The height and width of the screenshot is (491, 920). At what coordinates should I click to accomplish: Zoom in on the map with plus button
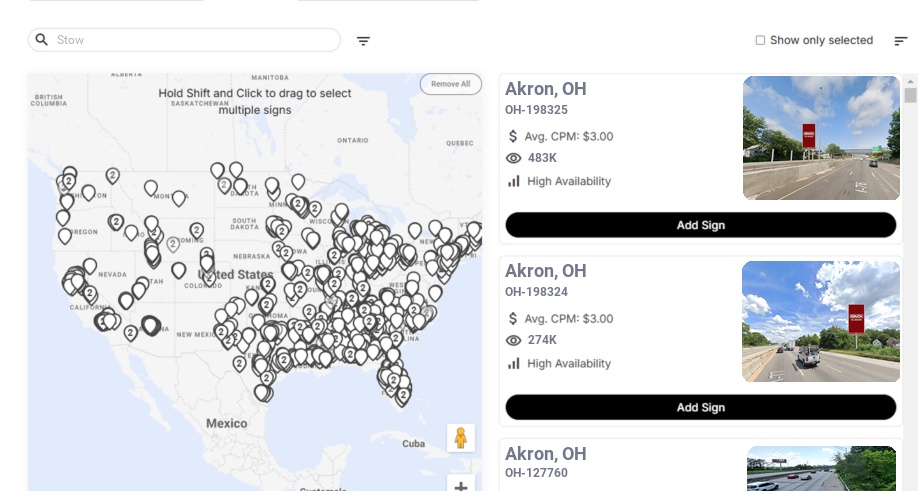460,486
